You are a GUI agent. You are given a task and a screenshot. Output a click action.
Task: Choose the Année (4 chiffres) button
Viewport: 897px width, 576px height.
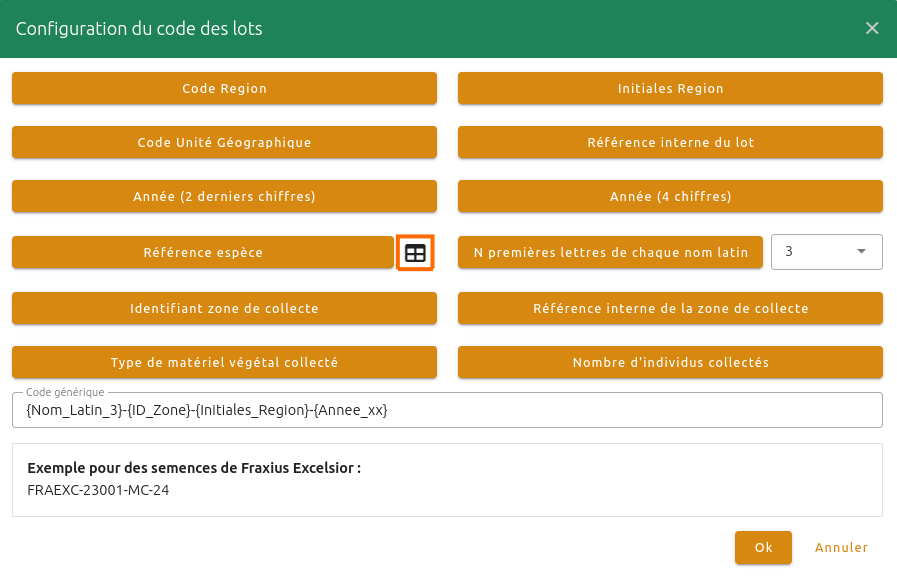[670, 196]
